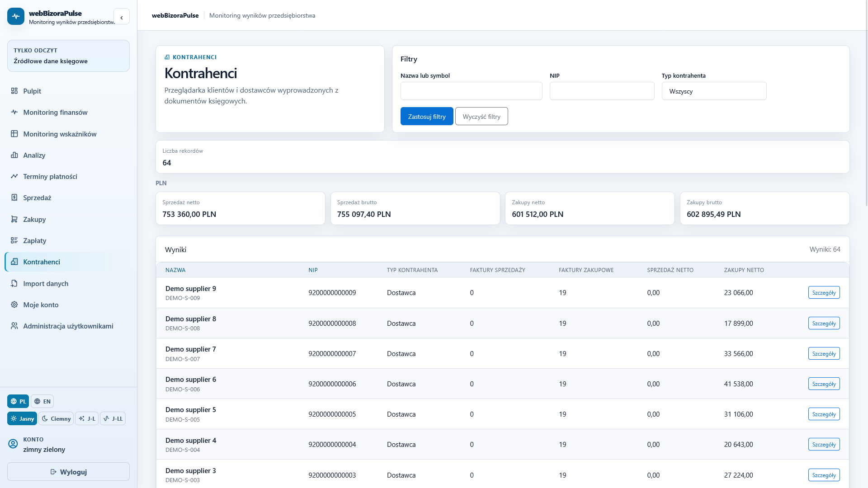Collapse the sidebar with the chevron button
This screenshot has height=488, width=868.
(x=122, y=17)
